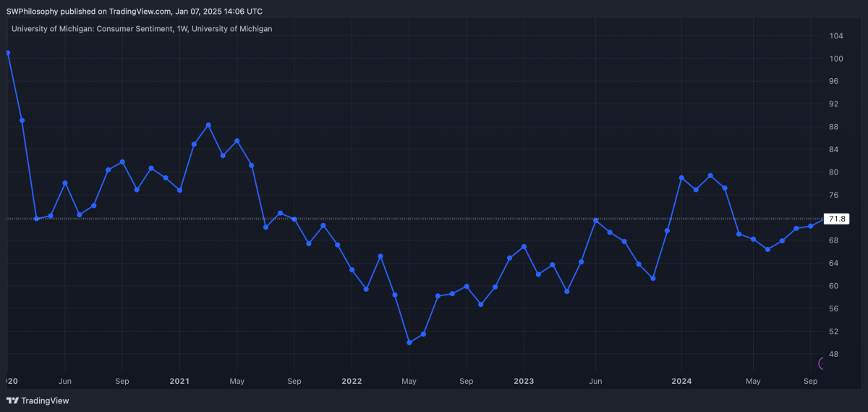
Task: Click the chart title University of Michigan: Consumer Sentiment
Action: coord(142,29)
